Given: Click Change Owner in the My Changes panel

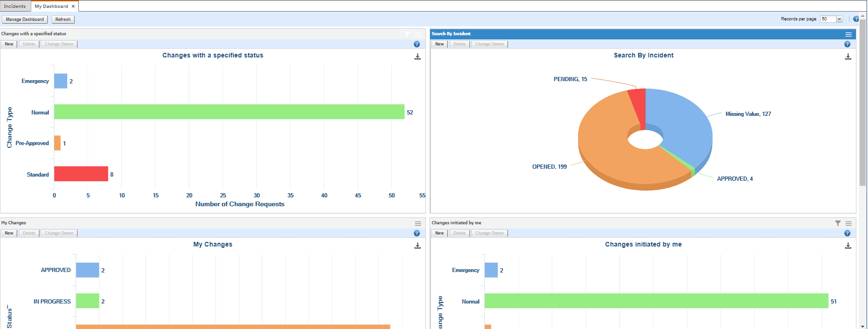Looking at the screenshot, I should click(x=59, y=233).
